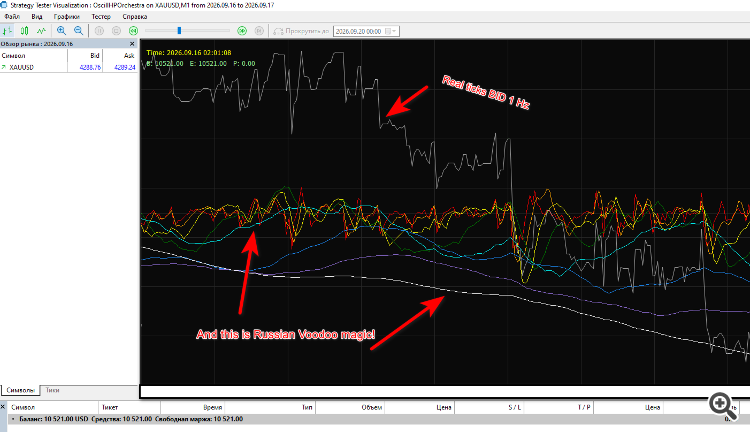Select the Баланс 10 521.00 USD row

375,419
